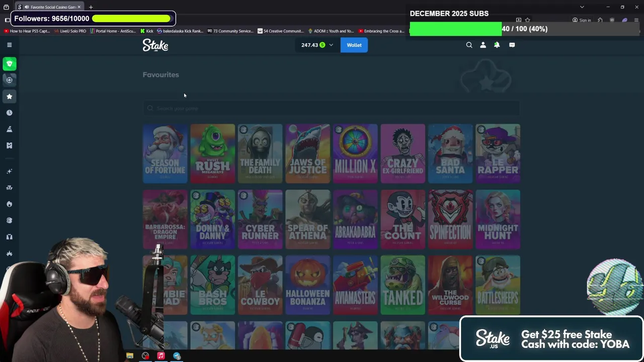Open a new browser tab
The width and height of the screenshot is (644, 362).
tap(91, 7)
